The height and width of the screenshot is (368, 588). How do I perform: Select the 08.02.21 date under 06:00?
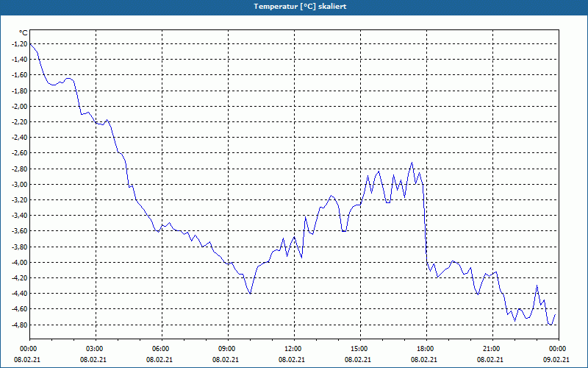[x=159, y=360]
